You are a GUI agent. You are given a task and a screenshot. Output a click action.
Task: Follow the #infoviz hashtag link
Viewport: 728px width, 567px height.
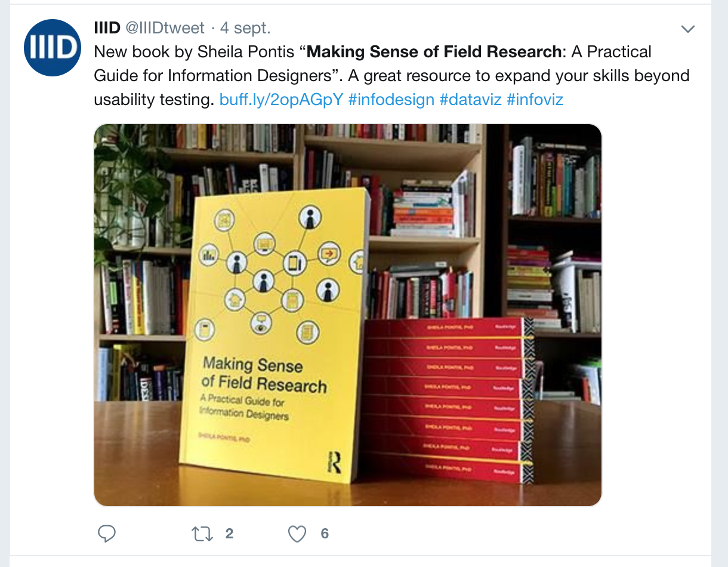click(x=535, y=100)
